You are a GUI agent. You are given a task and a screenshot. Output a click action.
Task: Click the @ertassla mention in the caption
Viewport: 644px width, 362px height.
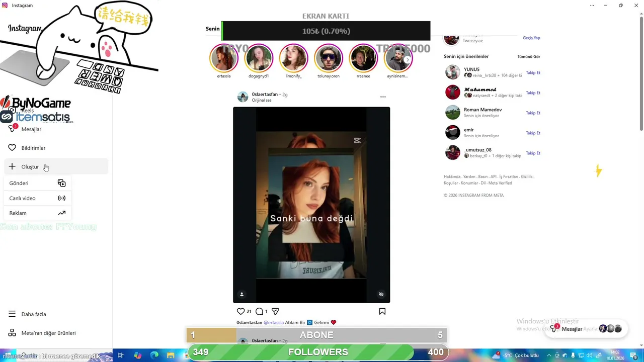pos(274,322)
